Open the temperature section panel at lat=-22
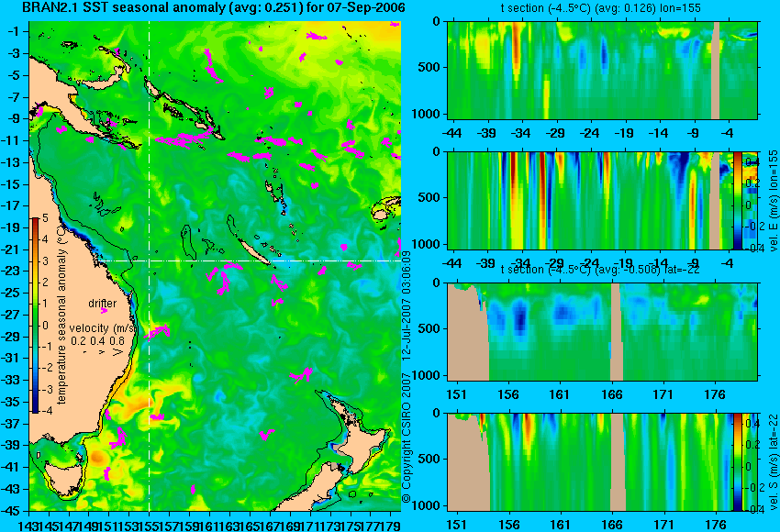 pos(602,332)
